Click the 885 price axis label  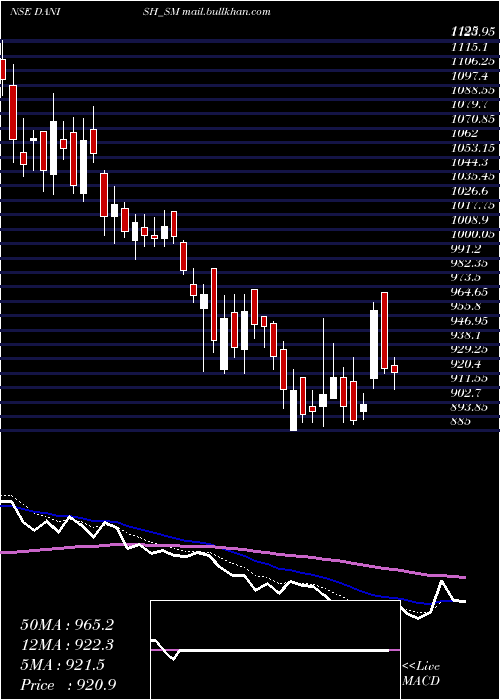pos(461,421)
